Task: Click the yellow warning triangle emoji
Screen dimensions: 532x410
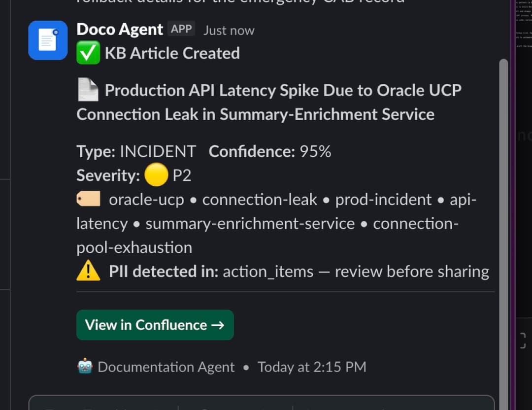Action: point(88,271)
